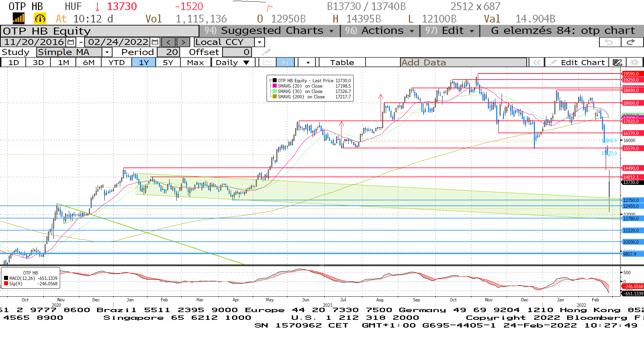The width and height of the screenshot is (644, 344).
Task: Select the 1D time range tab
Action: pos(13,62)
